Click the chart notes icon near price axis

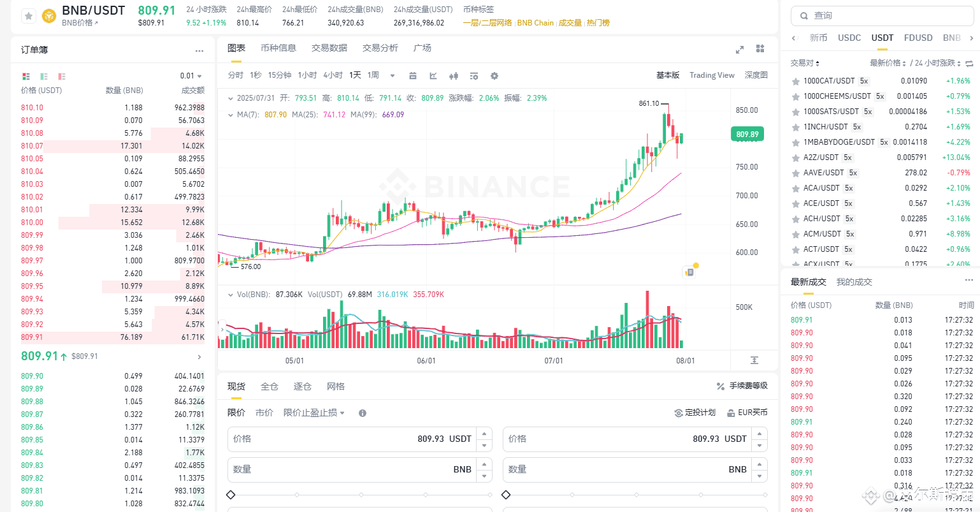coord(689,272)
